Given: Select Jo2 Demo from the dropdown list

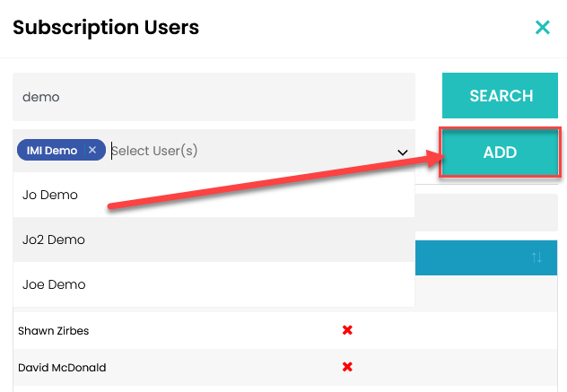Looking at the screenshot, I should (x=54, y=240).
